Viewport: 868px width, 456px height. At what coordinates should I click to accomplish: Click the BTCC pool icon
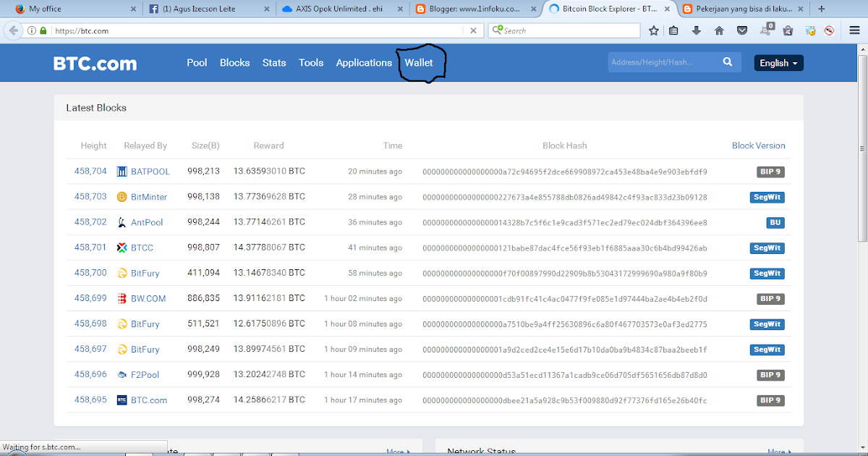122,248
